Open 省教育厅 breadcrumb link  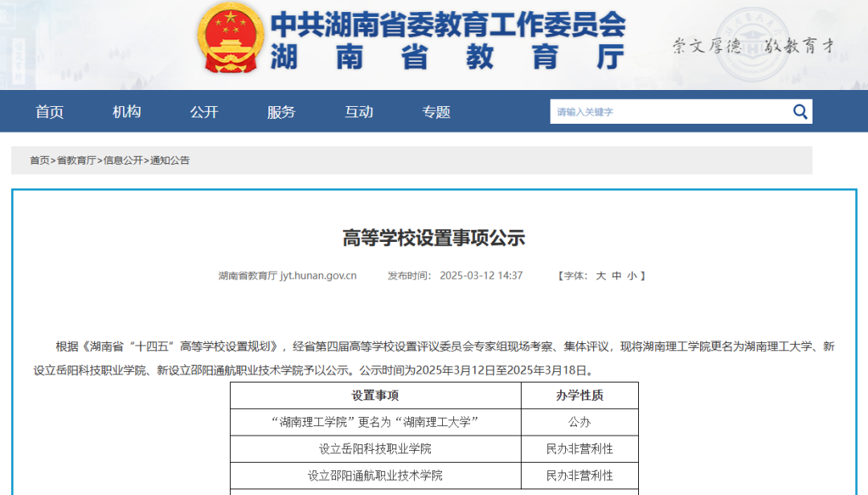click(76, 161)
